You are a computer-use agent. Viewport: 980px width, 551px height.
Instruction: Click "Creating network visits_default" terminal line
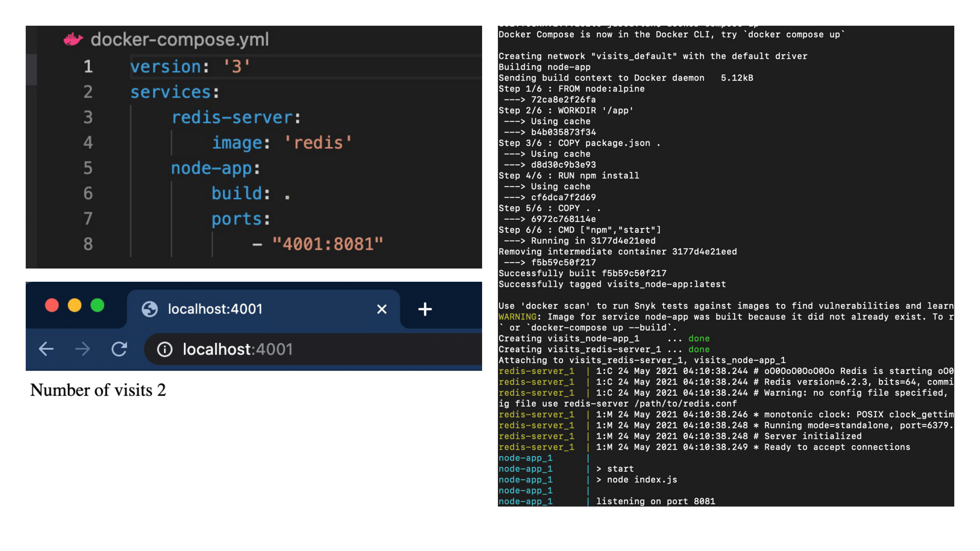(x=653, y=56)
